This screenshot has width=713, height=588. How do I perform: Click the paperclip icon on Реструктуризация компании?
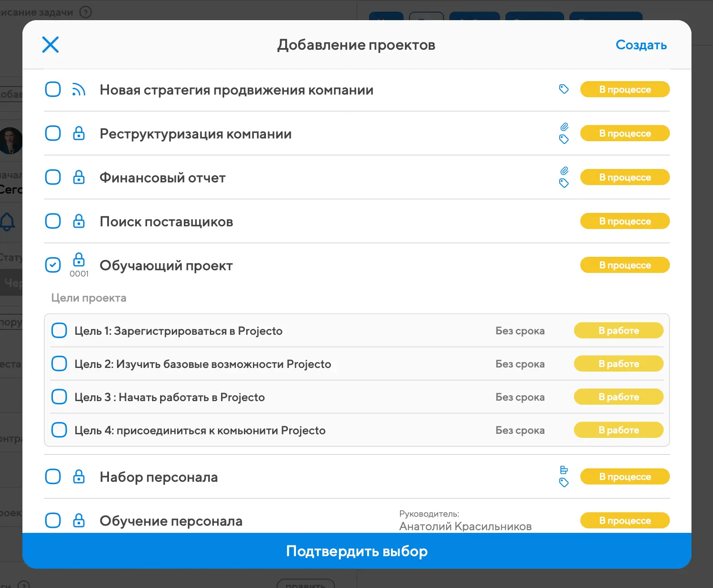point(564,127)
